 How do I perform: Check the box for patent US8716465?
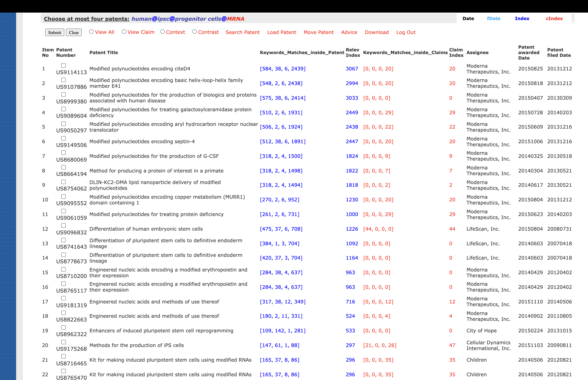pos(63,357)
